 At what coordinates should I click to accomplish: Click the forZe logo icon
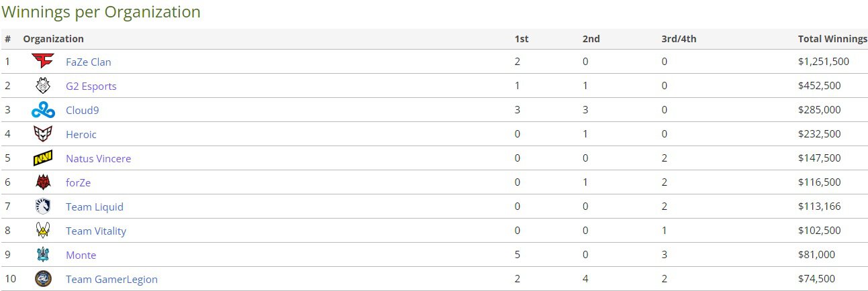pos(43,182)
